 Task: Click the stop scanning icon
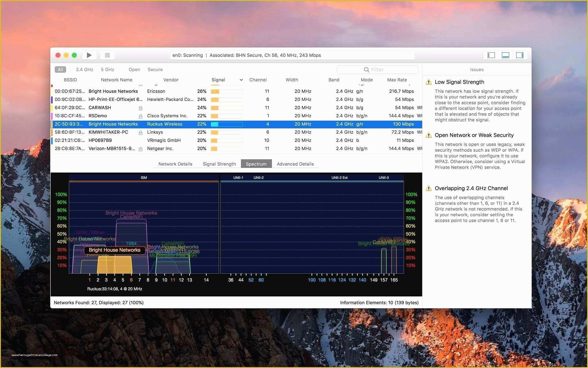[x=107, y=55]
